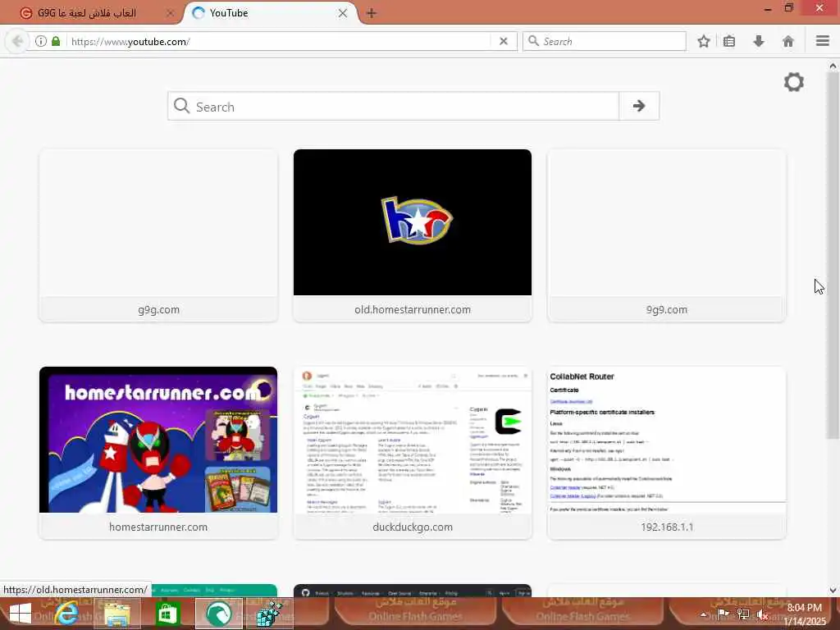Go to home page via house icon

point(788,41)
